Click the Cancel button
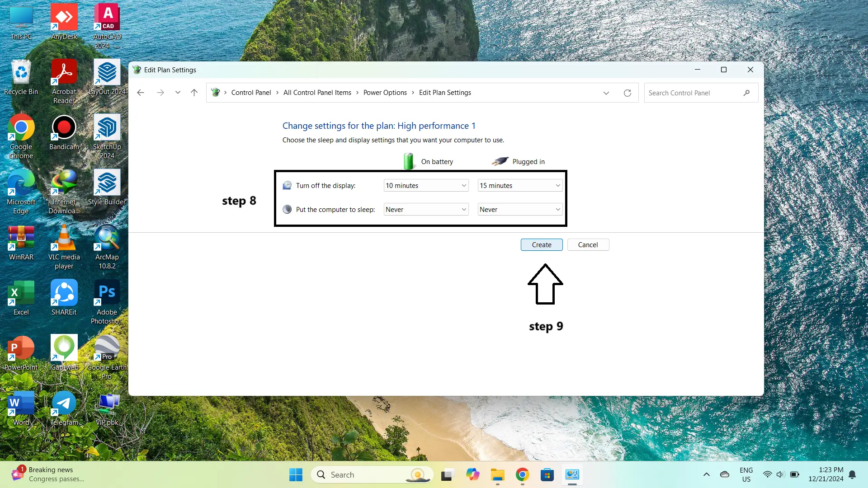 (x=588, y=245)
